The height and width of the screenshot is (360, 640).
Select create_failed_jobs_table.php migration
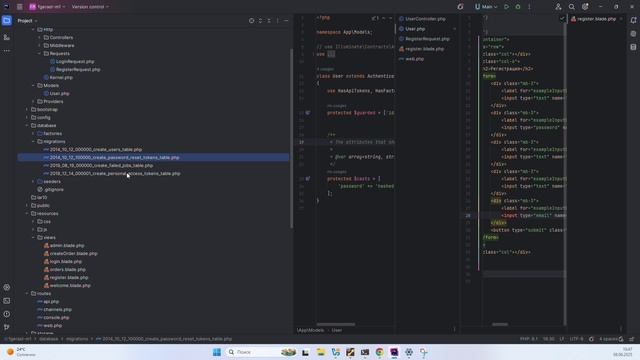pos(102,165)
